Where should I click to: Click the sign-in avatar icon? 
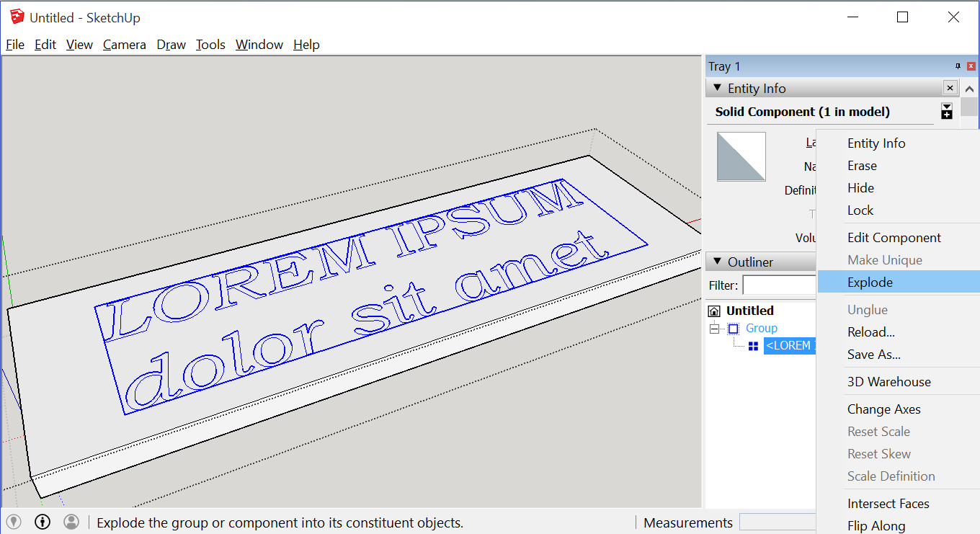coord(71,522)
